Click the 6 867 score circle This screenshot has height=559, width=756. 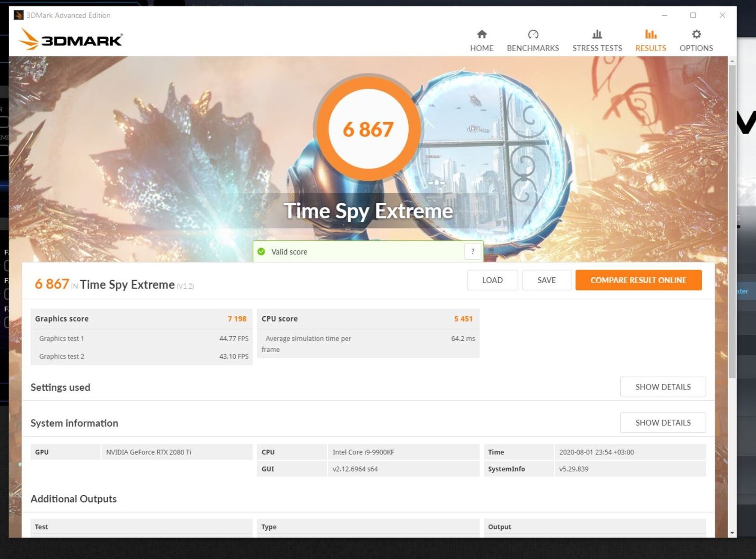pos(368,128)
